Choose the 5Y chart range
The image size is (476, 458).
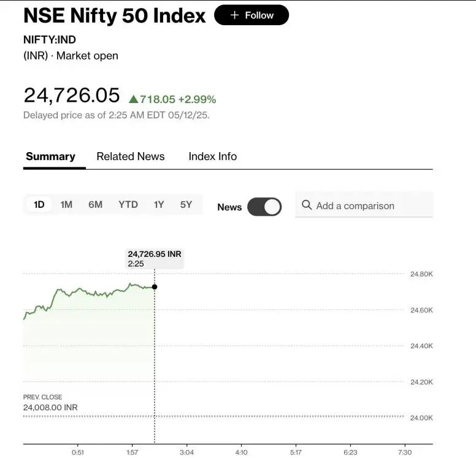coord(186,205)
